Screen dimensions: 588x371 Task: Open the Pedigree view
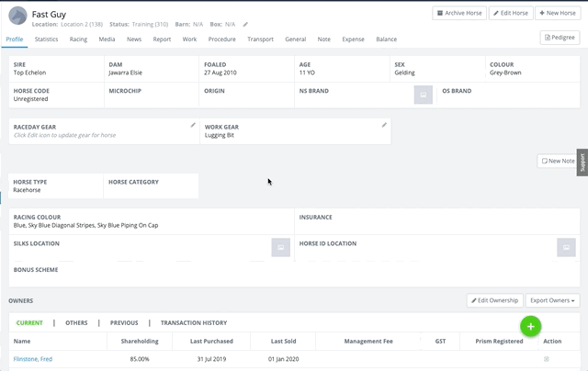[x=559, y=38]
